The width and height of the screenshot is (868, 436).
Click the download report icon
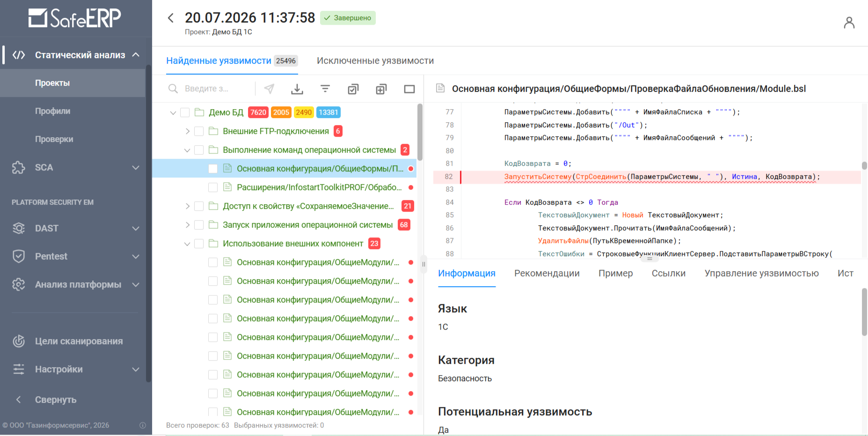[297, 89]
